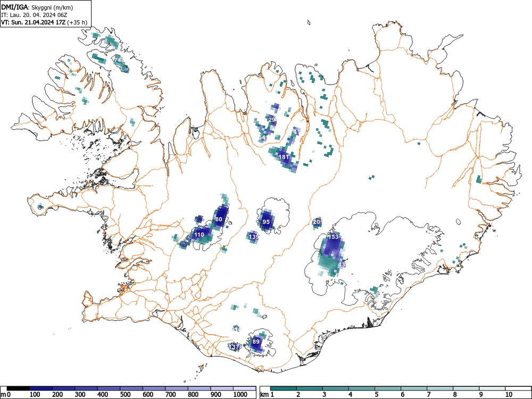Click the '100' tick label in the metre legend
The width and height of the screenshot is (532, 399).
[x=35, y=395]
